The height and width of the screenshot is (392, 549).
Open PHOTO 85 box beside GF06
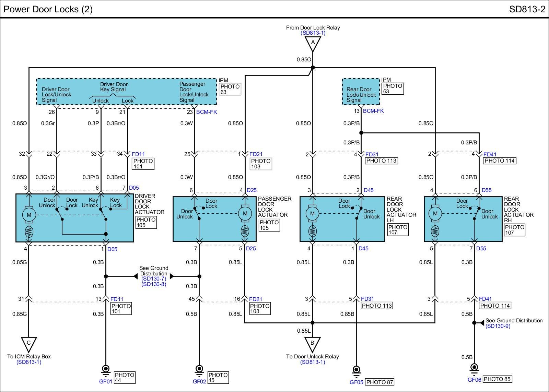pos(497,379)
